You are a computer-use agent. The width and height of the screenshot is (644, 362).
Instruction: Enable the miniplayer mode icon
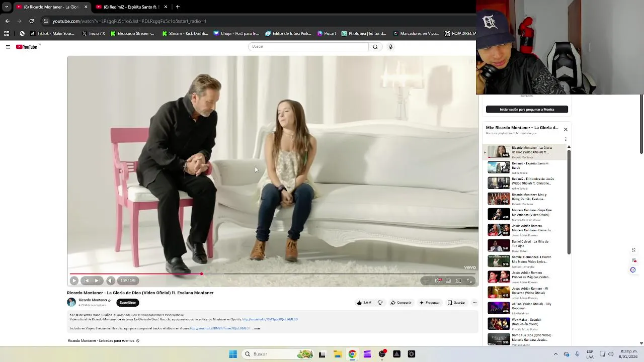pyautogui.click(x=448, y=281)
